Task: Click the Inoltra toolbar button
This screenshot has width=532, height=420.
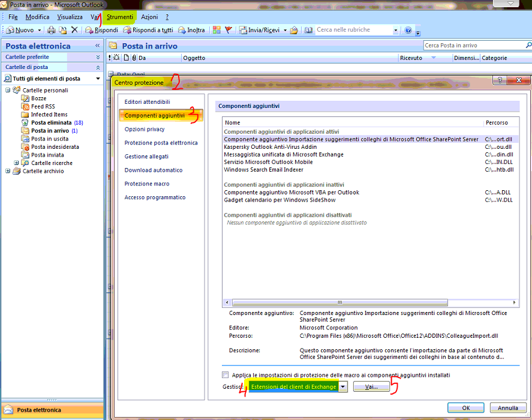Action: [x=191, y=30]
